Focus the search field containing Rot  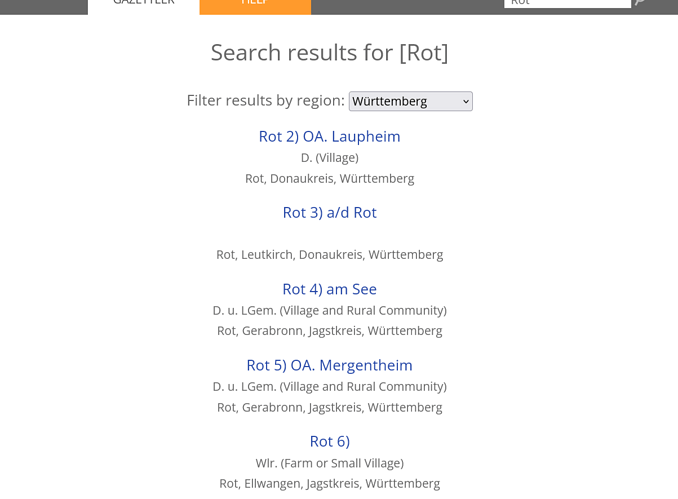point(567,3)
